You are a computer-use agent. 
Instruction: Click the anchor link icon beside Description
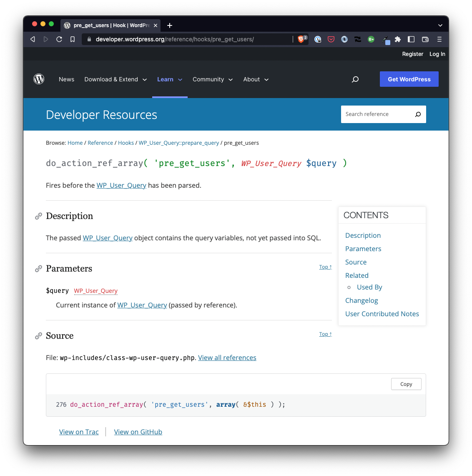coord(38,216)
